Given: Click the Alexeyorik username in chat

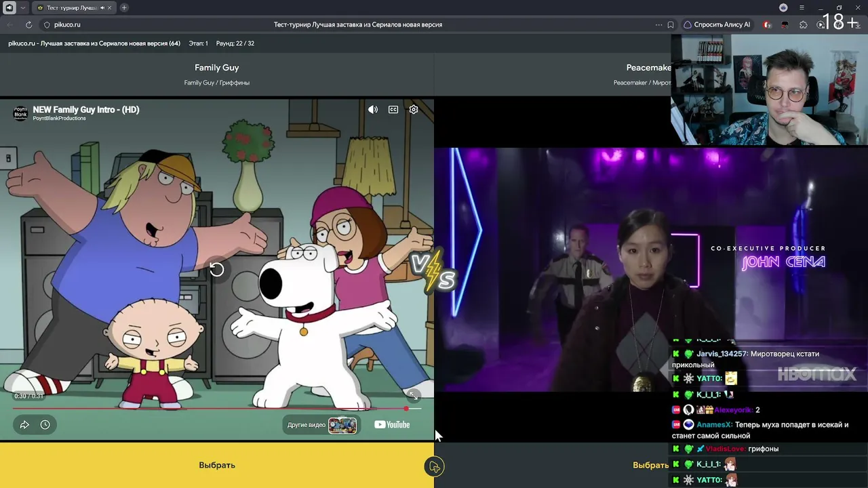Looking at the screenshot, I should [x=733, y=410].
